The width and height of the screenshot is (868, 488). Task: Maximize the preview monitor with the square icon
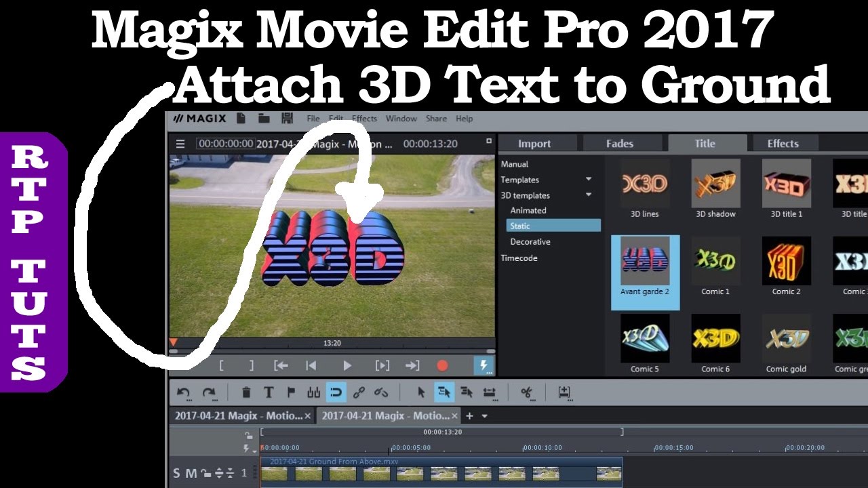489,142
